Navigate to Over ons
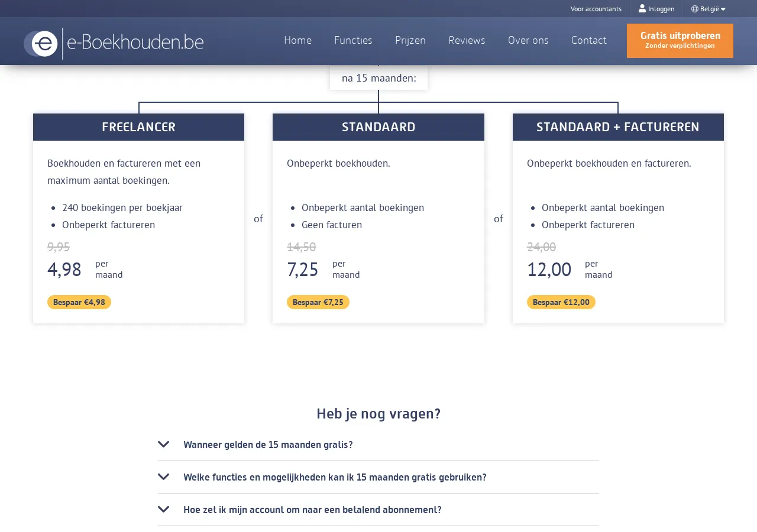The width and height of the screenshot is (757, 532). coord(528,40)
